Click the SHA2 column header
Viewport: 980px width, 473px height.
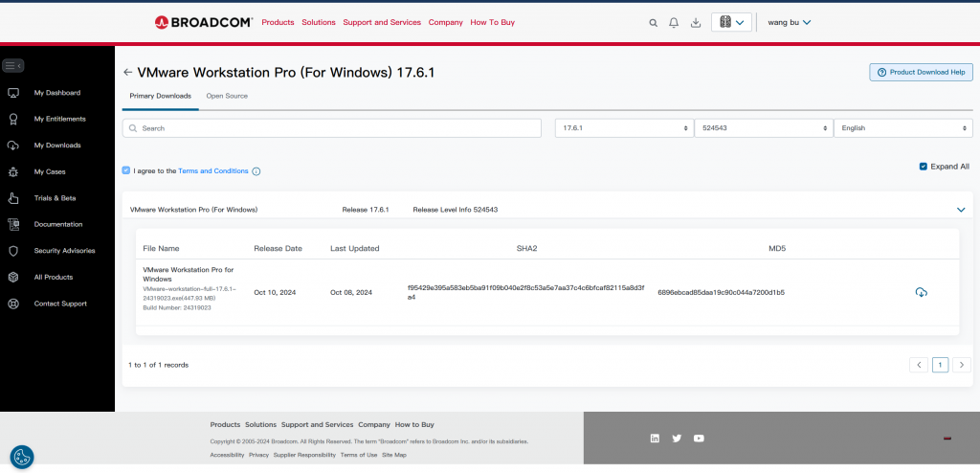tap(527, 248)
